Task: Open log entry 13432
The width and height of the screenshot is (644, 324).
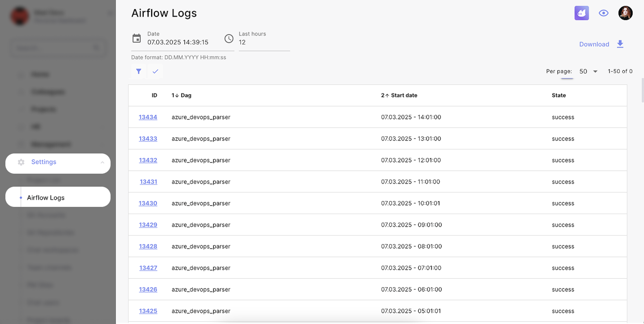Action: pos(148,160)
